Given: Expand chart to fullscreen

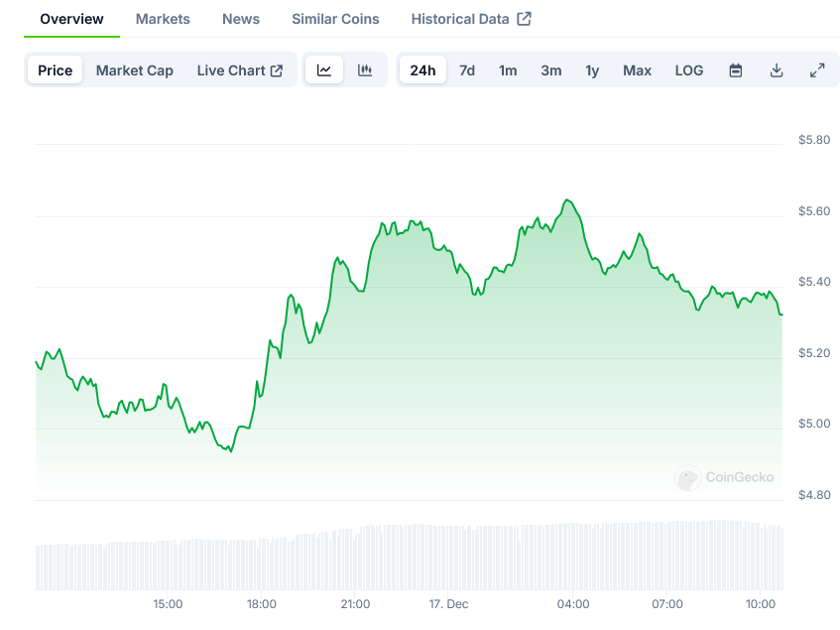Looking at the screenshot, I should point(817,70).
